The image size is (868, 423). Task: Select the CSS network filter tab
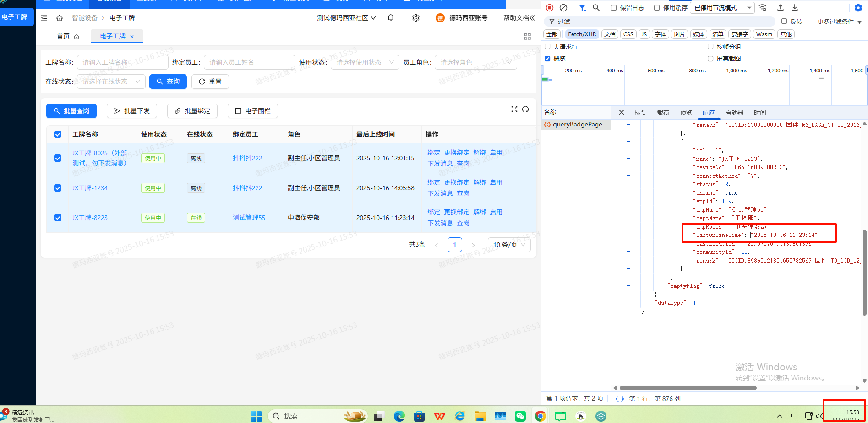628,34
